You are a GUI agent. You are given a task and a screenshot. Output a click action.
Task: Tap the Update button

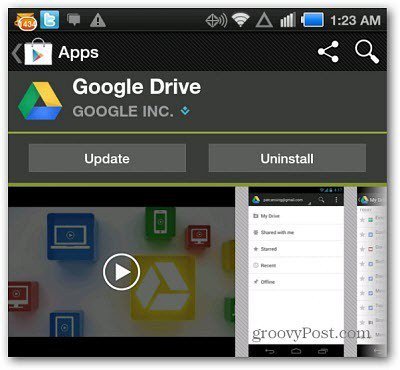click(107, 158)
